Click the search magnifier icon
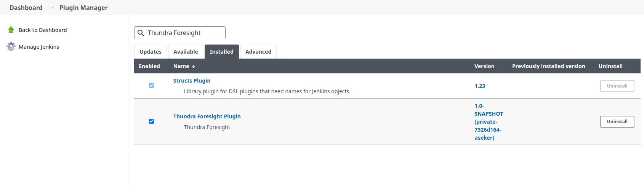Screen dimensions: 644x188 coord(141,33)
